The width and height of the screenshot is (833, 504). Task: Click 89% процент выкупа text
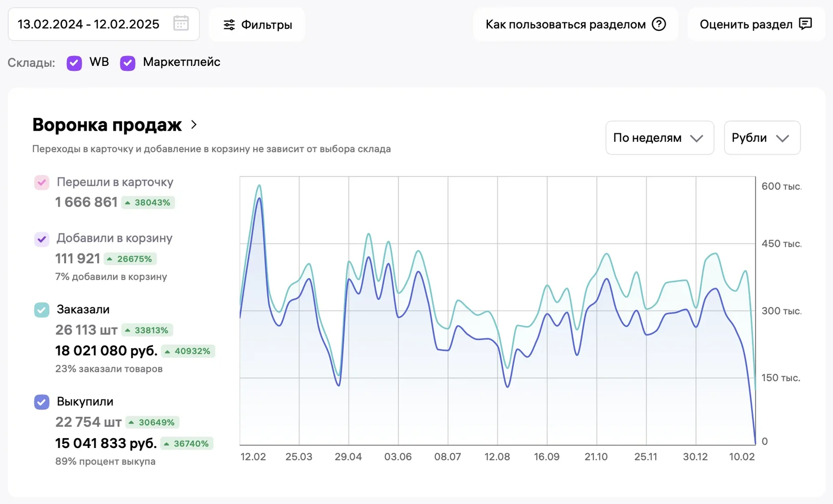coord(105,461)
